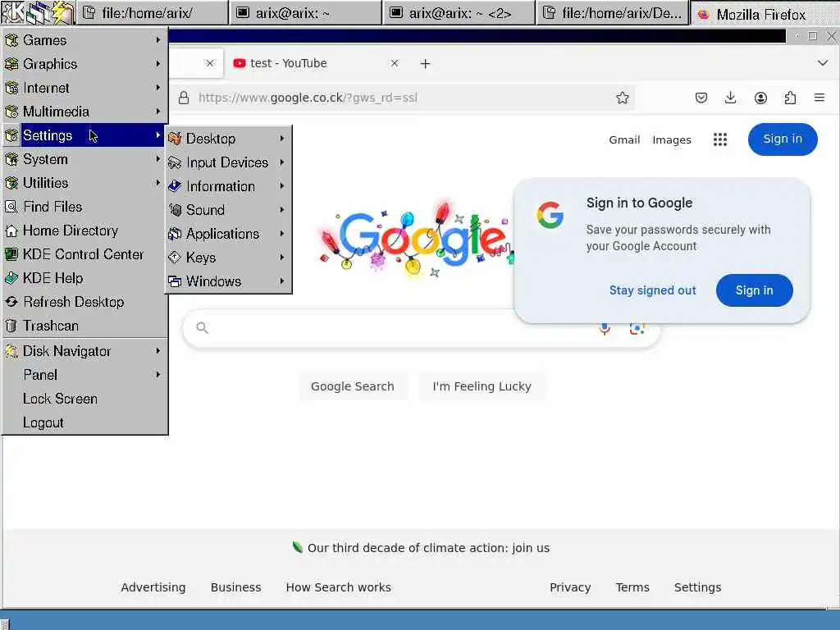Image resolution: width=840 pixels, height=630 pixels.
Task: Open the K start menu button
Action: [13, 13]
